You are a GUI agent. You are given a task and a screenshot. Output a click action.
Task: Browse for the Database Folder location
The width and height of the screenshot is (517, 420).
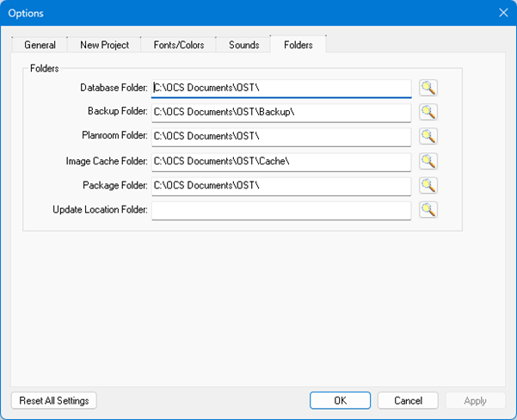[428, 88]
